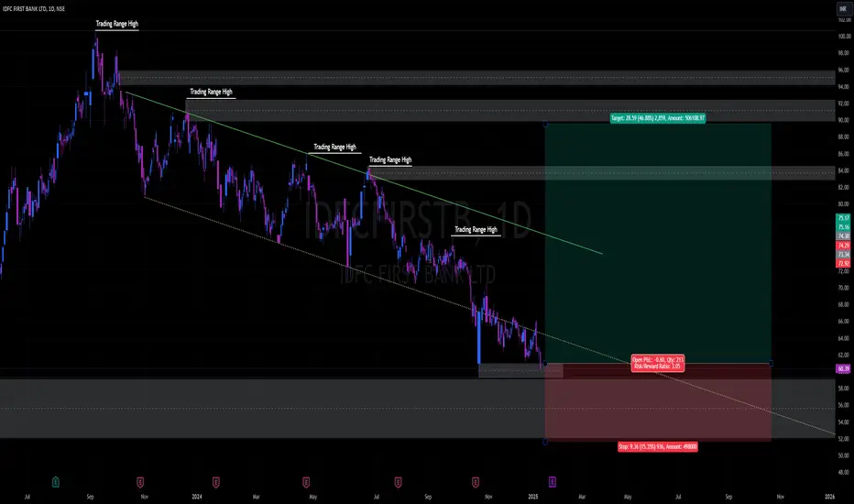The width and height of the screenshot is (854, 504).
Task: Click the 100.00 price scale value
Action: (x=844, y=37)
